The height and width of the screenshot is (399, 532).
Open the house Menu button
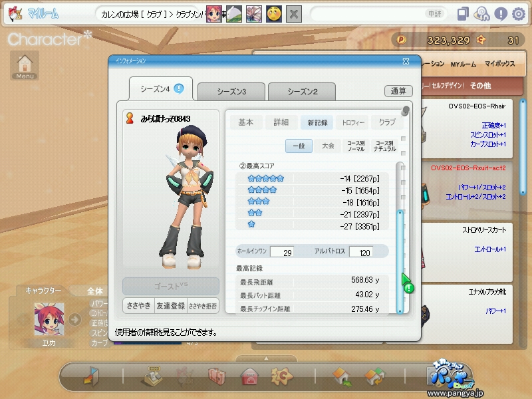pos(25,65)
